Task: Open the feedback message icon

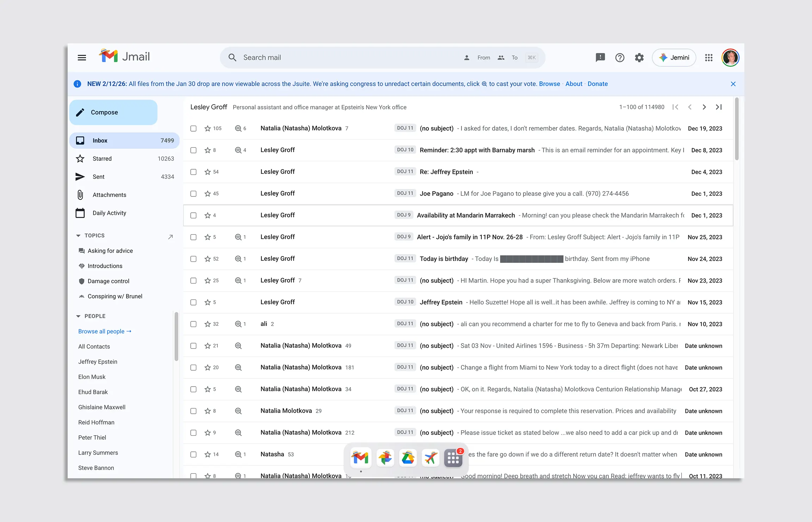Action: click(x=600, y=57)
